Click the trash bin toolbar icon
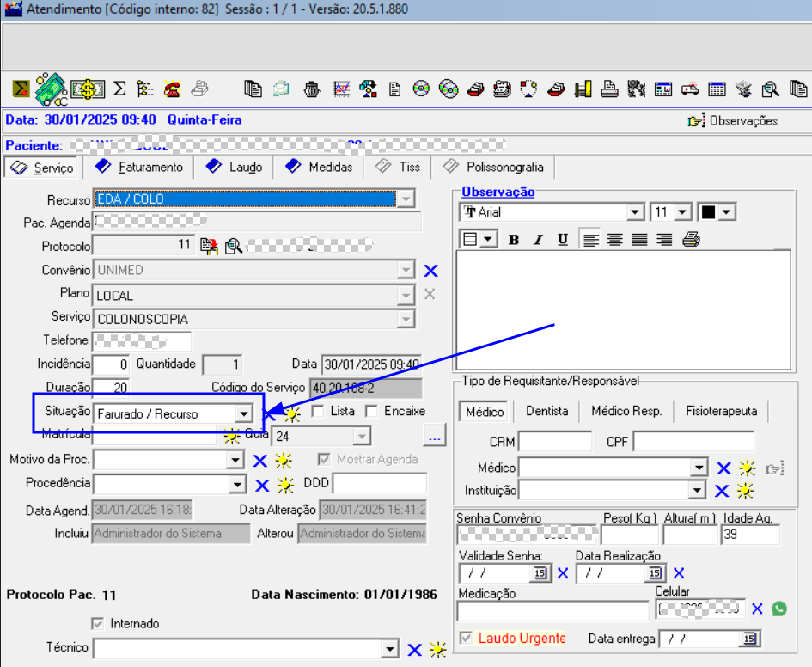This screenshot has width=812, height=667. (x=312, y=89)
